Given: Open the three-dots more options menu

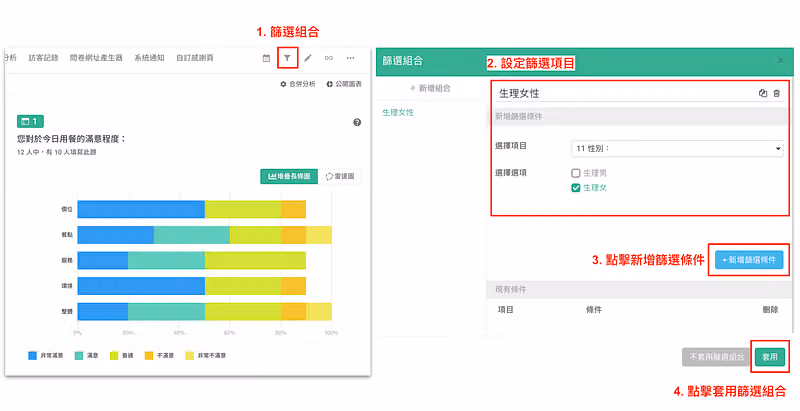Looking at the screenshot, I should coord(350,58).
